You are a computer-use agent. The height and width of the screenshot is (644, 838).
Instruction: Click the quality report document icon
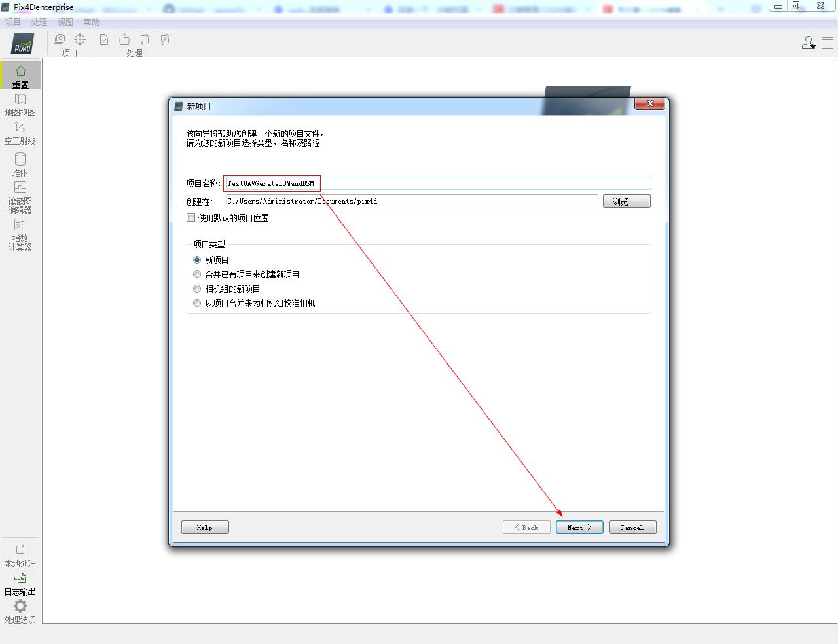(x=104, y=39)
